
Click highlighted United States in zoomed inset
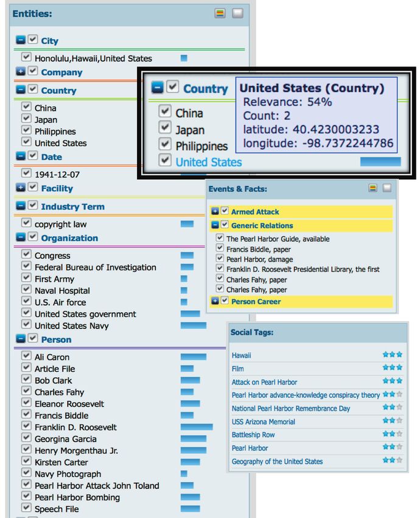point(209,162)
